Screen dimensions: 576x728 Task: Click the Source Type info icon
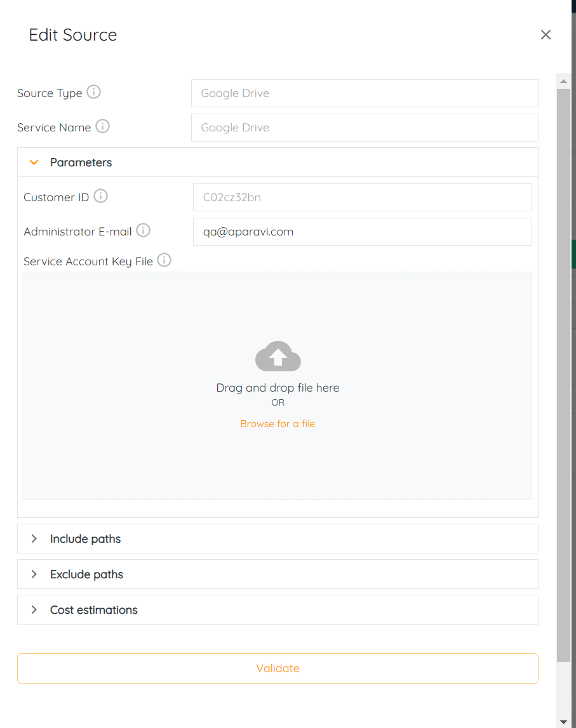pyautogui.click(x=93, y=92)
